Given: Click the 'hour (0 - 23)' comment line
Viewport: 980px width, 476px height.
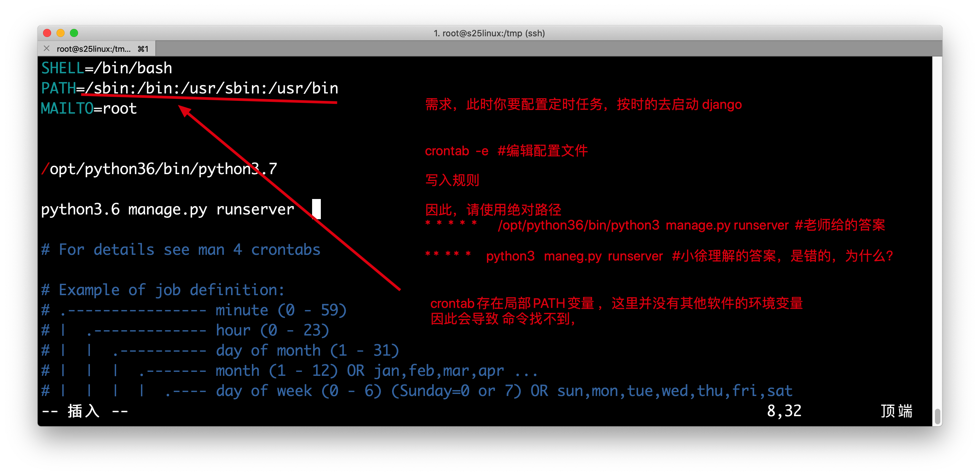Looking at the screenshot, I should click(x=185, y=330).
